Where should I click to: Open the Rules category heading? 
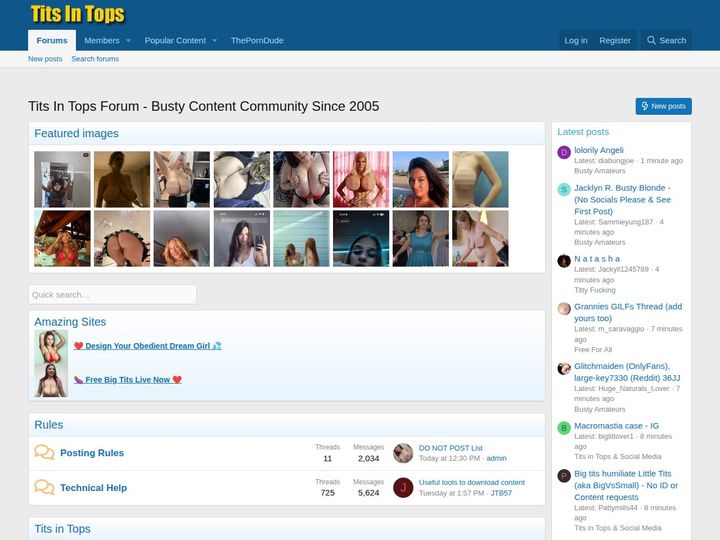(49, 425)
